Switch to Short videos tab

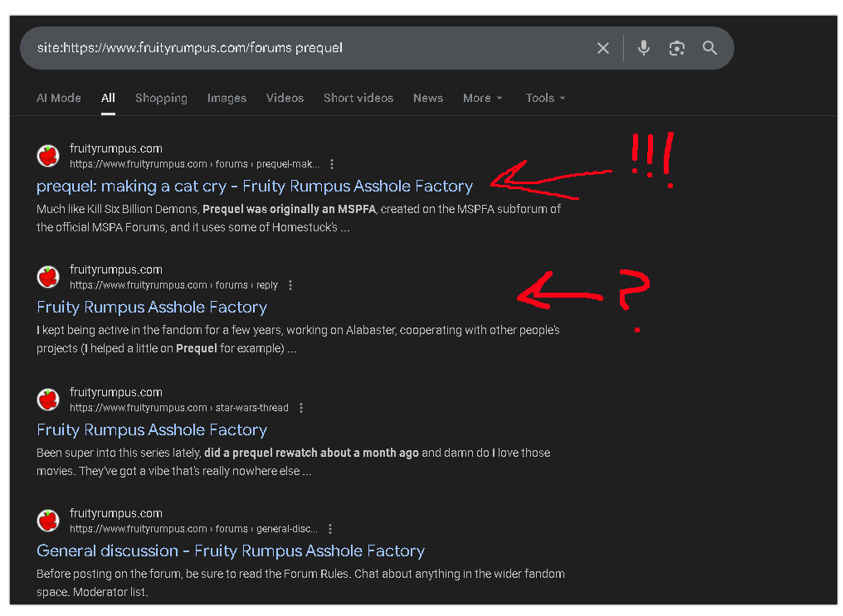pos(358,99)
